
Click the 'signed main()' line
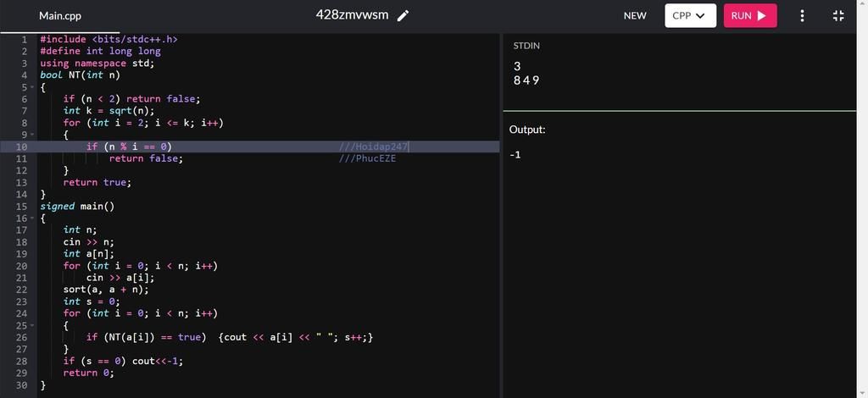[77, 206]
